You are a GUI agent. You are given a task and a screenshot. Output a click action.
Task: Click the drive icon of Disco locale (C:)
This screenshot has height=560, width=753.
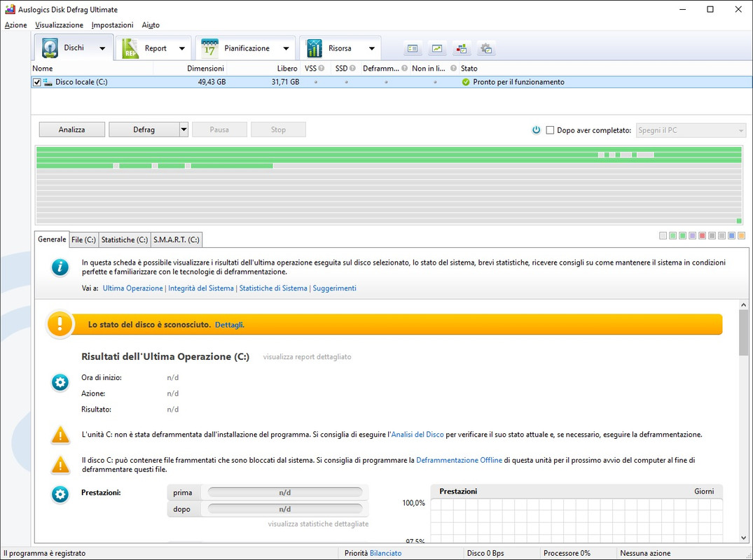click(48, 82)
